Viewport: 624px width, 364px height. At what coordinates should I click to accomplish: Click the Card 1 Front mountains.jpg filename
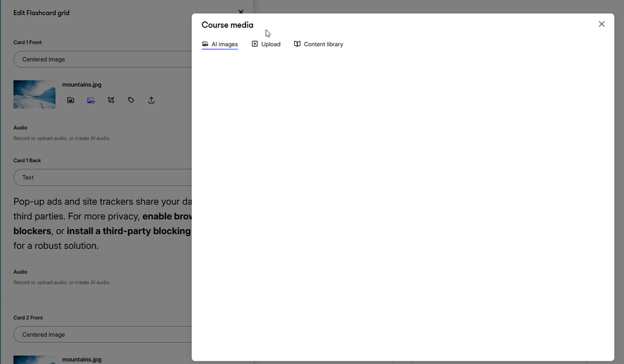tap(82, 84)
